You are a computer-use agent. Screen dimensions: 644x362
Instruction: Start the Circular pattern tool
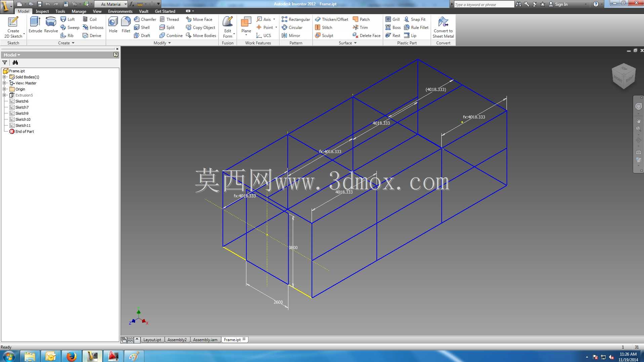click(x=292, y=28)
